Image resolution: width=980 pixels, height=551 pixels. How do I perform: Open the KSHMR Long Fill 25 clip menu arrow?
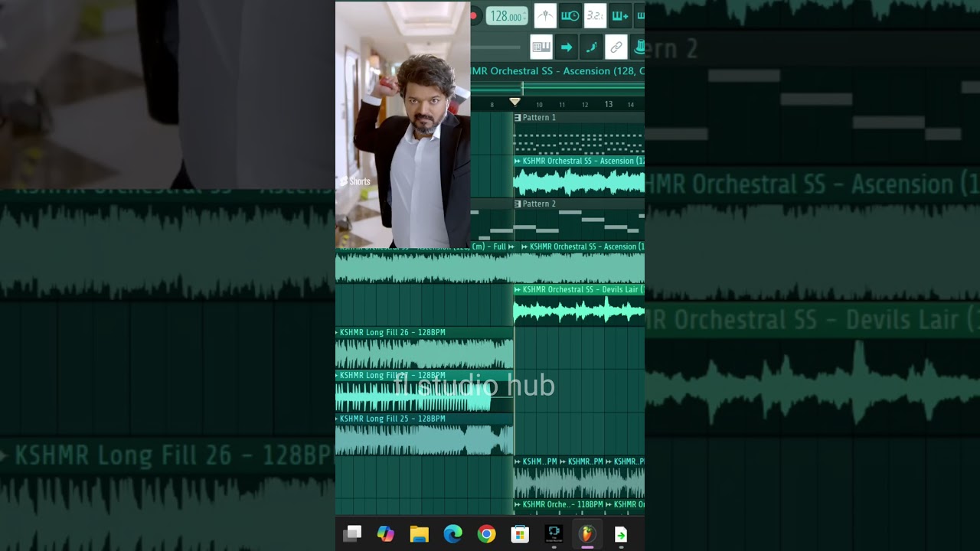(337, 419)
